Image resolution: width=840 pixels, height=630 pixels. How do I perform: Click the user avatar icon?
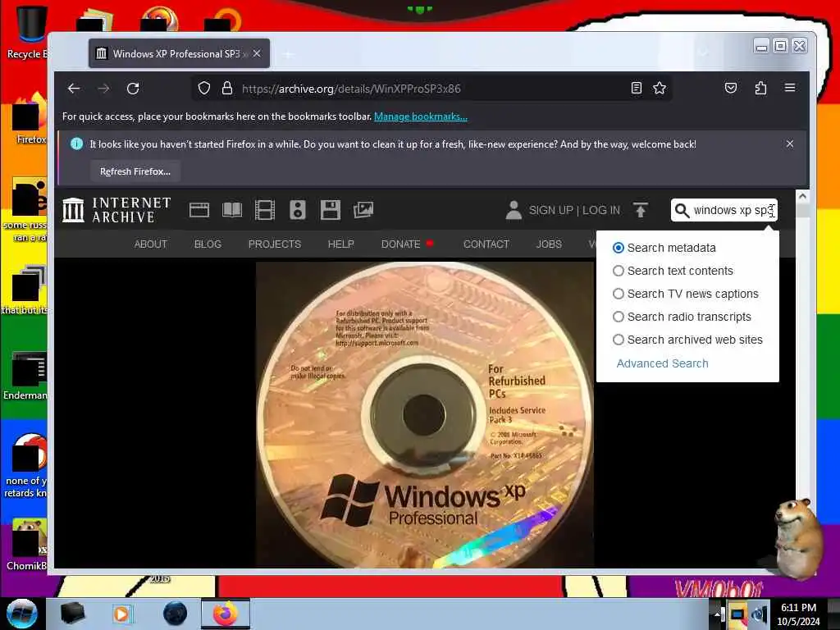point(514,210)
